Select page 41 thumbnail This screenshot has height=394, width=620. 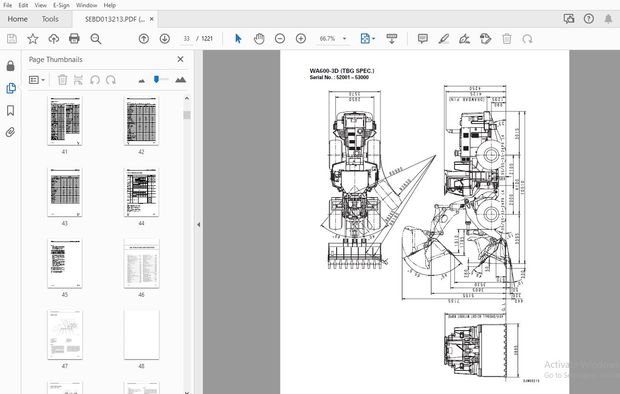click(x=65, y=121)
